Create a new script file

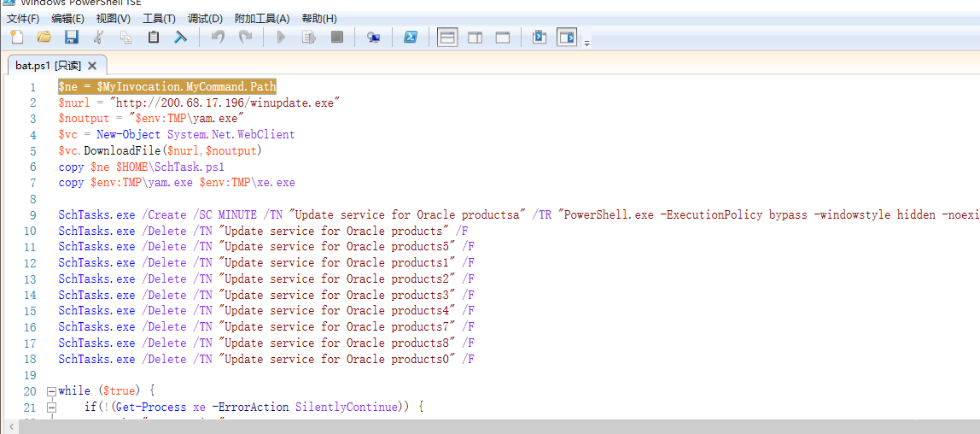pos(17,38)
